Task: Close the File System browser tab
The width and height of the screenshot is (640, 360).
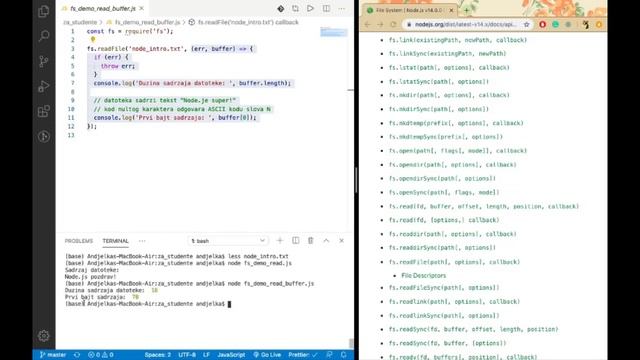Action: [451, 10]
